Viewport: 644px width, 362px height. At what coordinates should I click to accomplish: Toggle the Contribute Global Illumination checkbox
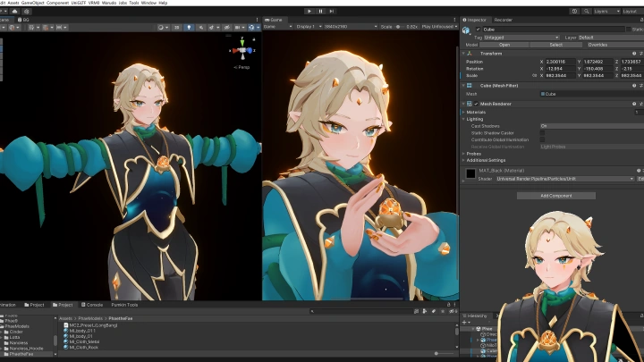point(542,139)
